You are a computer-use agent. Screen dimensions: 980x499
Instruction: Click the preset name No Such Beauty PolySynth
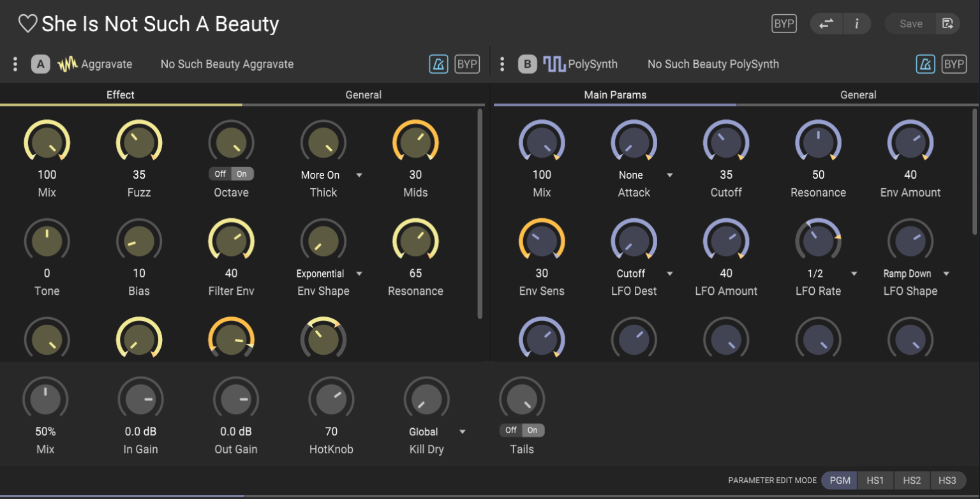coord(713,64)
